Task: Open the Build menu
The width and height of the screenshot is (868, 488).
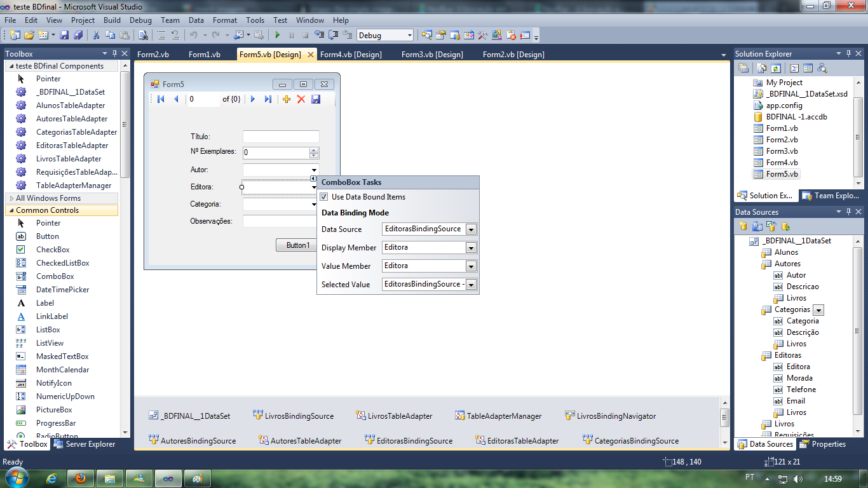Action: (112, 20)
